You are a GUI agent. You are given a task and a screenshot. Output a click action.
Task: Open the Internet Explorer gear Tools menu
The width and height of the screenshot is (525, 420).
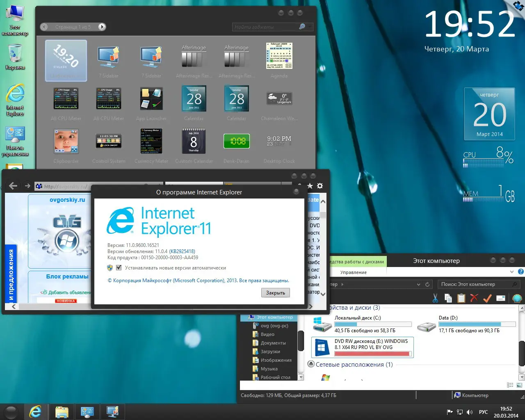320,186
